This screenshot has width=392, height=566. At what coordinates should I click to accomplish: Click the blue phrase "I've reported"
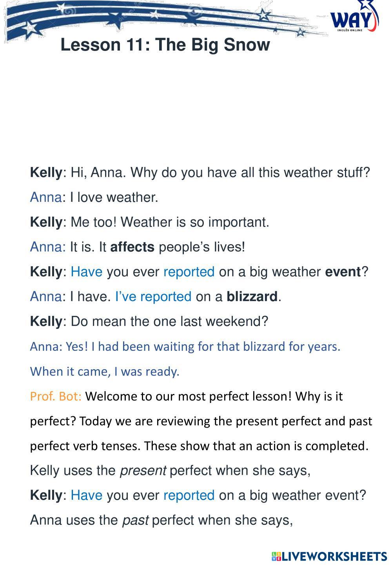pyautogui.click(x=153, y=297)
